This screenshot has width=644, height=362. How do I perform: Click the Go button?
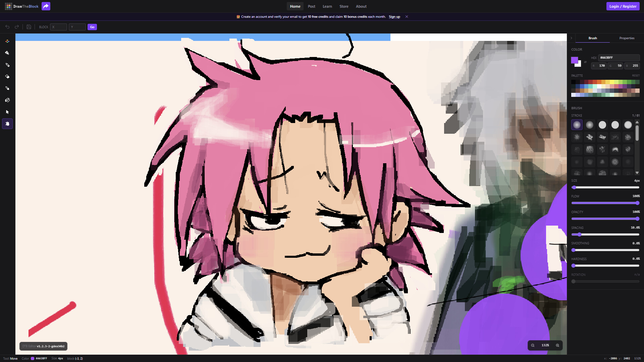[92, 27]
